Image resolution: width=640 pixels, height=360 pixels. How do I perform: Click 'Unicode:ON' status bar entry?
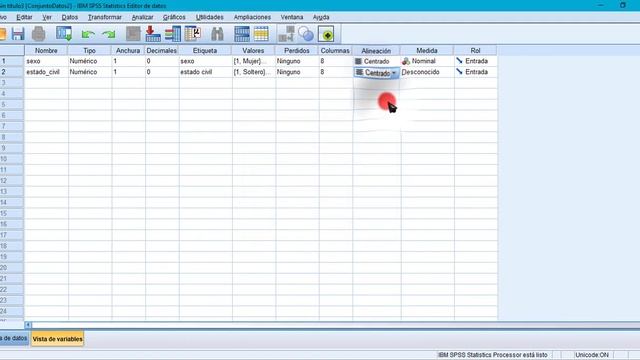(x=592, y=355)
